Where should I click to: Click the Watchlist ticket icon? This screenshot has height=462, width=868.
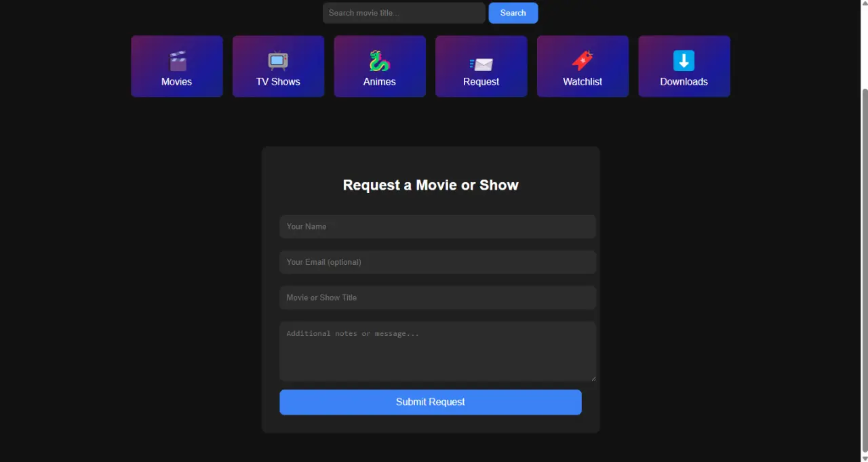[583, 61]
